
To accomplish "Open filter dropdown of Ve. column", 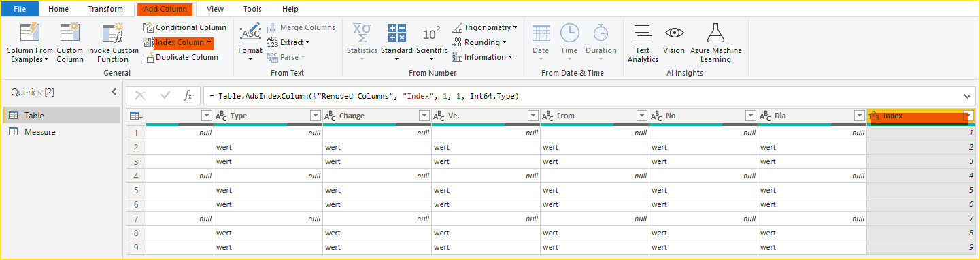I will [533, 116].
